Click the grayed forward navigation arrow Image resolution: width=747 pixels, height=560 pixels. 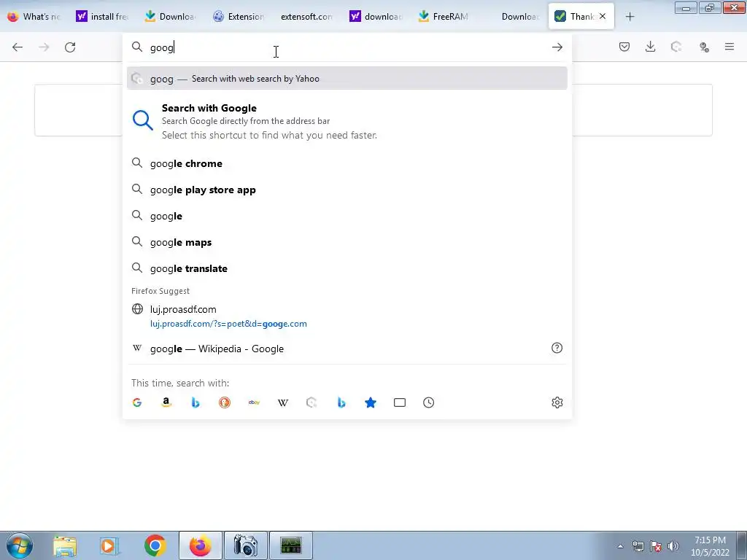pyautogui.click(x=44, y=47)
